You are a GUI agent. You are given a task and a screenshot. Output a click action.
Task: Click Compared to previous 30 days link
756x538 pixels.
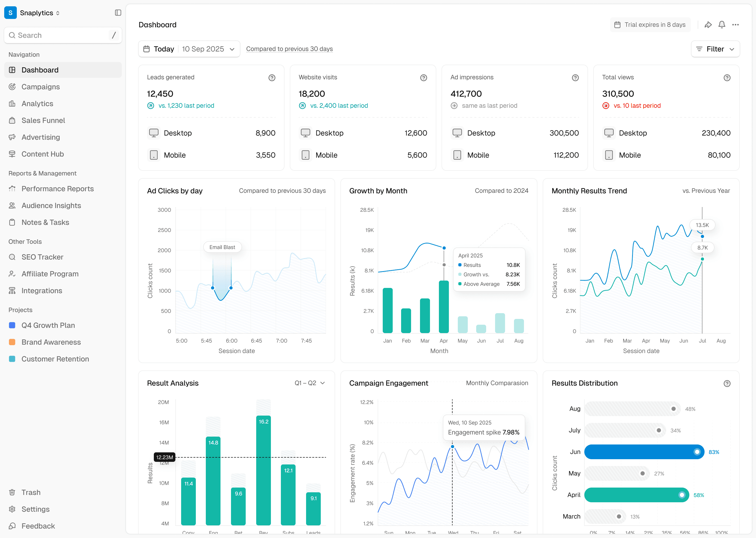(x=289, y=49)
